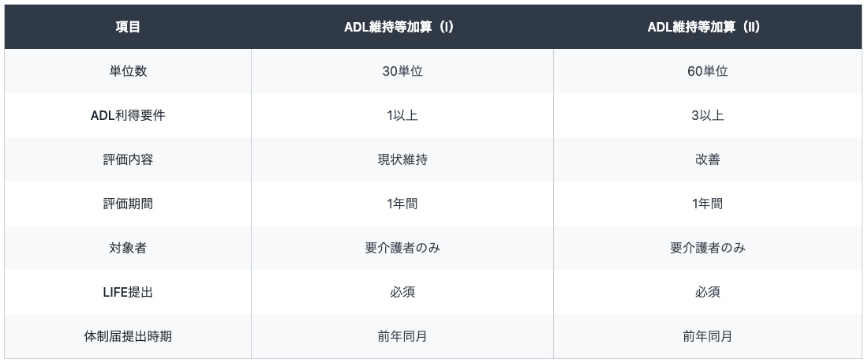Select the 現状維持 cell
Screen dimensions: 868x363
click(x=402, y=159)
